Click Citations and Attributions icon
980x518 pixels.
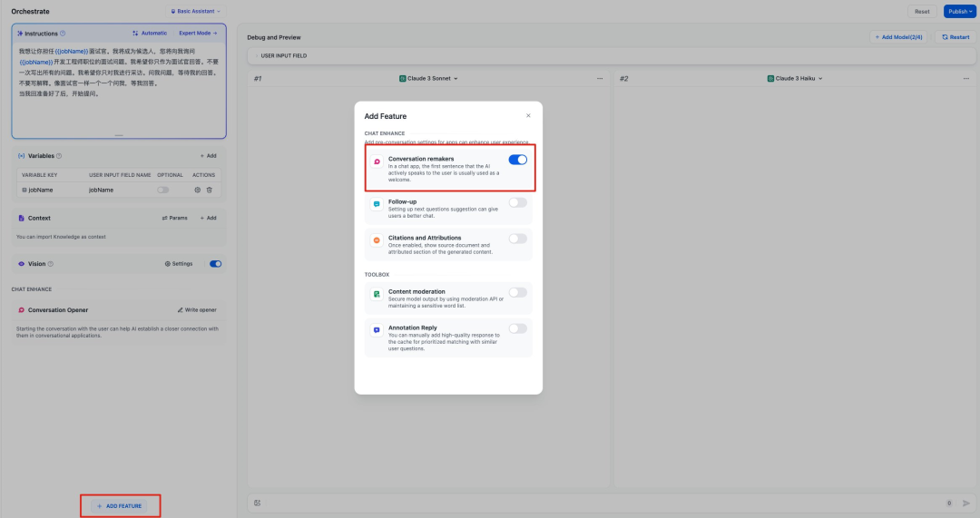click(x=377, y=240)
